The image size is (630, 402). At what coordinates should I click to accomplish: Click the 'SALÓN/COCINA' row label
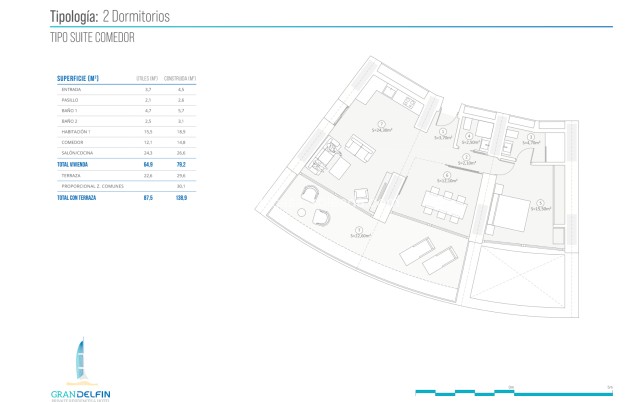tap(77, 153)
